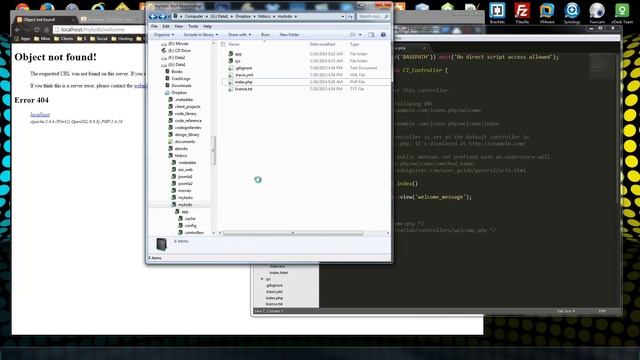Screen dimensions: 640x360
Task: Select the app folder in the file list
Action: pos(238,54)
